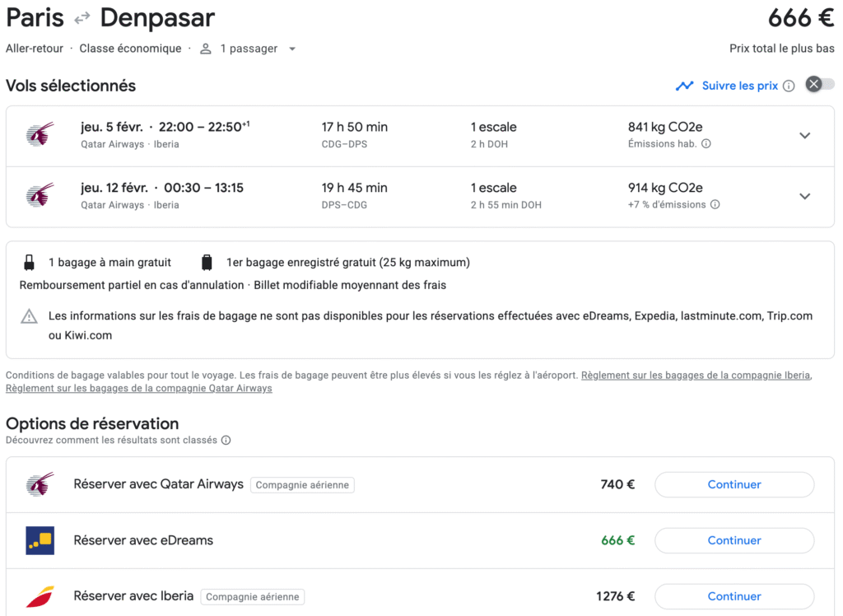Screen dimensions: 843x616
Task: Open info icon beside Émissions hab.
Action: [x=706, y=143]
